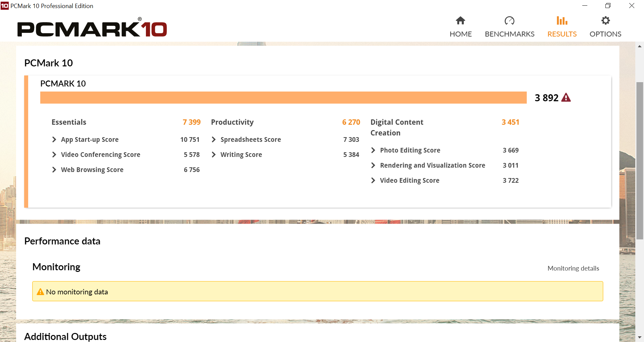644x342 pixels.
Task: Click the Essentials score 7 399
Action: tap(192, 122)
